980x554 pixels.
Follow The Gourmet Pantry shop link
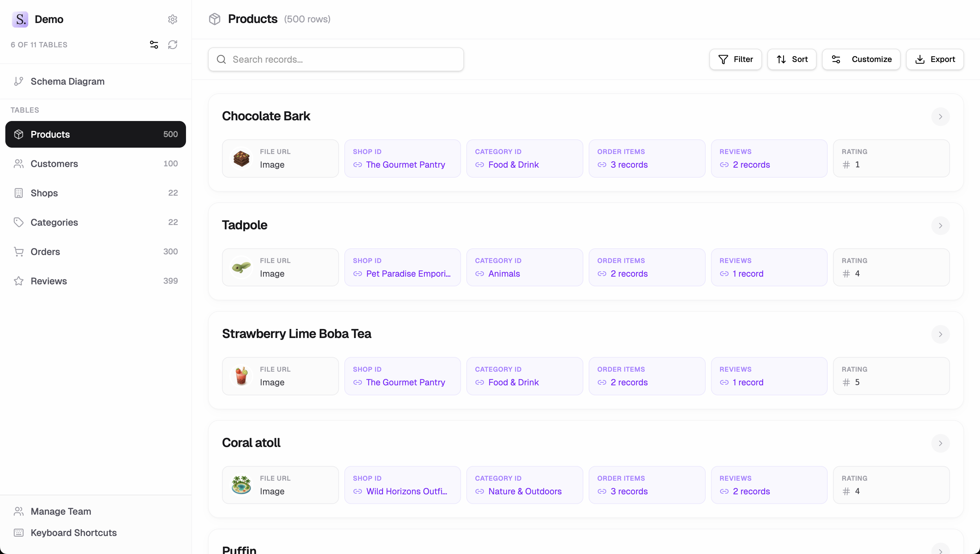click(405, 165)
